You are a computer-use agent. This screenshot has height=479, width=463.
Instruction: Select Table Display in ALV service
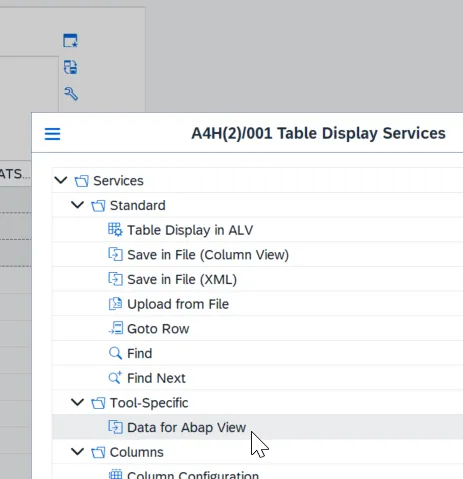pos(190,230)
